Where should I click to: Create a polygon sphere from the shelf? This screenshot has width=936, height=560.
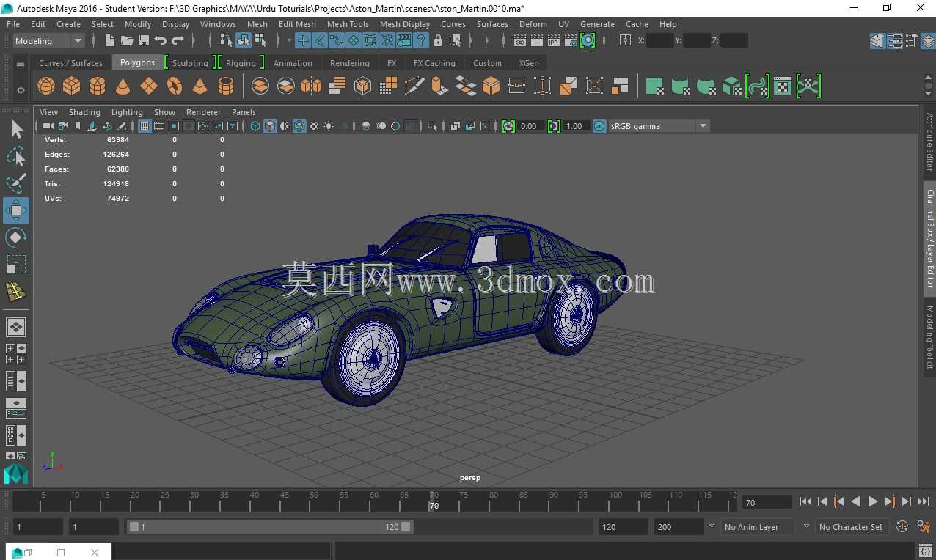tap(46, 86)
